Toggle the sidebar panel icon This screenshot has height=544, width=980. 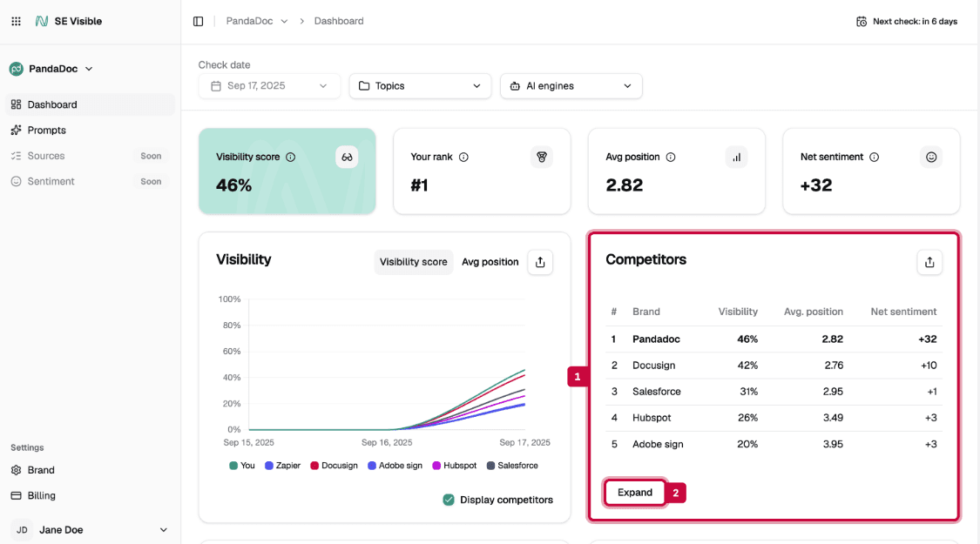click(198, 21)
